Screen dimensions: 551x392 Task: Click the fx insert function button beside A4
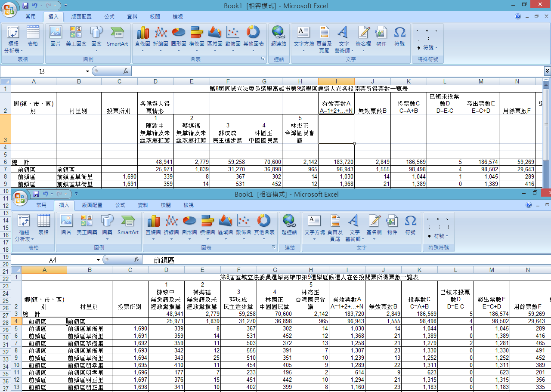136,259
